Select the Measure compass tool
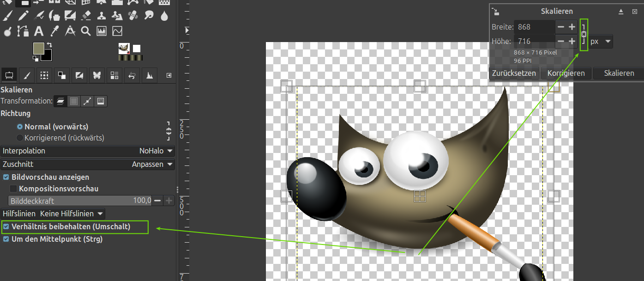This screenshot has width=644, height=281. [x=70, y=31]
